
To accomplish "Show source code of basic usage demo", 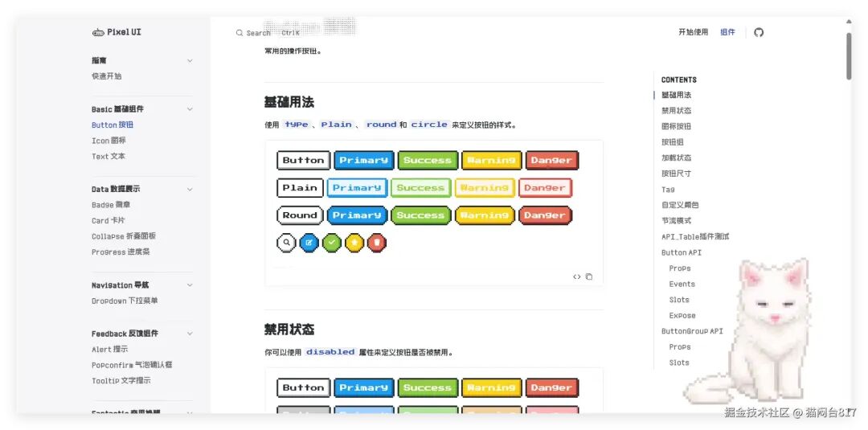I will tap(577, 276).
